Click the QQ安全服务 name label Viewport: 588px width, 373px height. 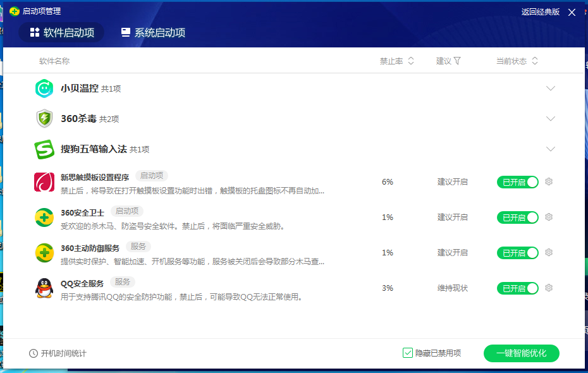pos(82,284)
